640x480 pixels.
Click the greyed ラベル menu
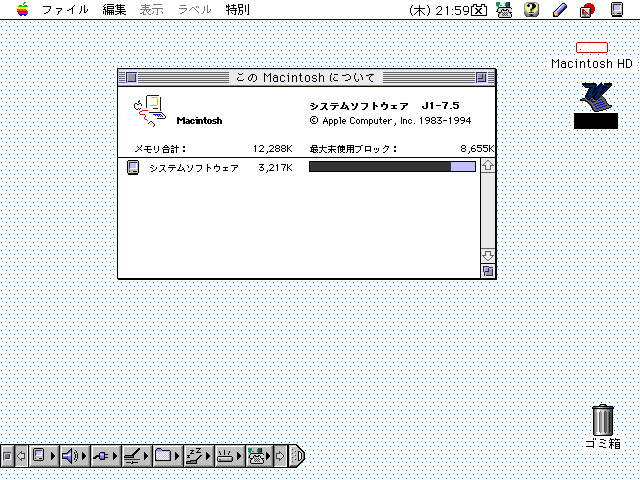[194, 9]
